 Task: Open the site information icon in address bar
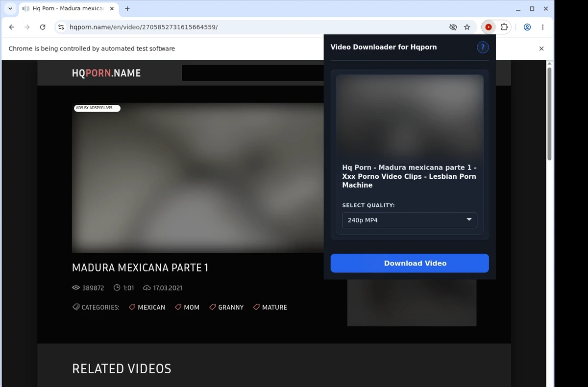coord(61,27)
